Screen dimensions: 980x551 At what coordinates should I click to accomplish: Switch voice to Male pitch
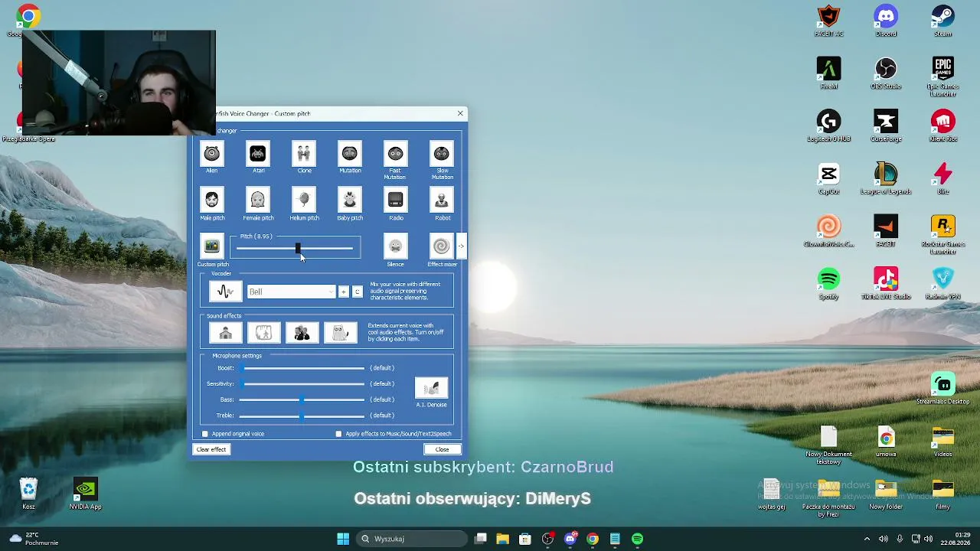point(211,201)
